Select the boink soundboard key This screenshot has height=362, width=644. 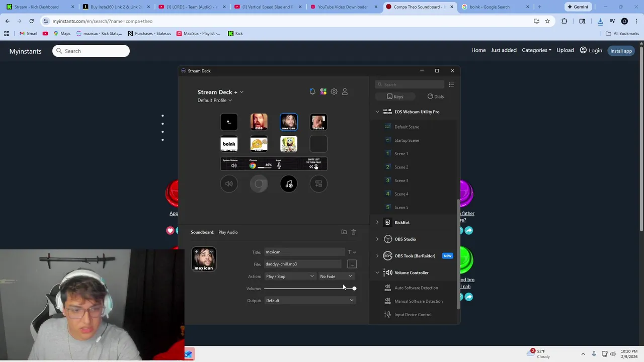(229, 144)
